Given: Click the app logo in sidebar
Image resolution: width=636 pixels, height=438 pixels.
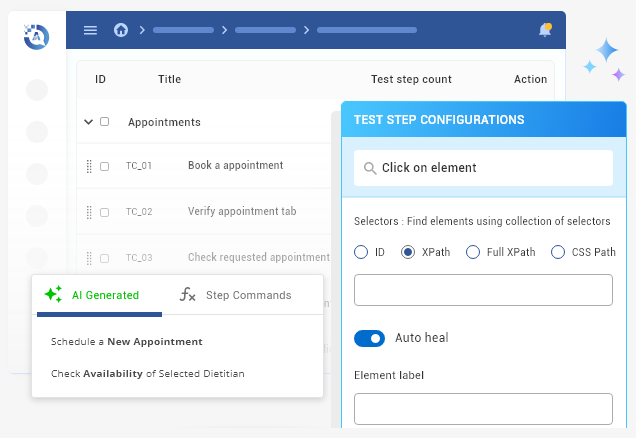Looking at the screenshot, I should click(x=37, y=36).
